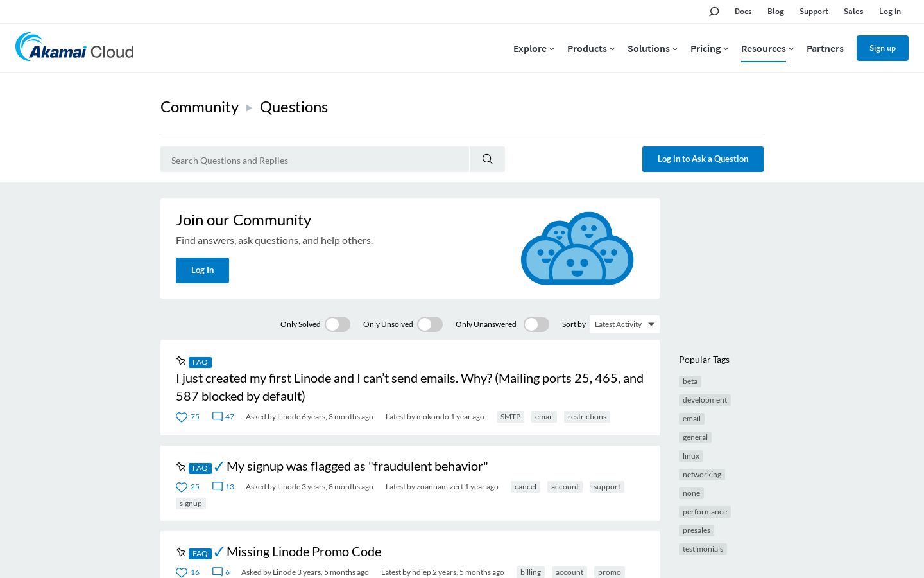The width and height of the screenshot is (924, 578).
Task: Open the Solutions dropdown menu
Action: (653, 49)
